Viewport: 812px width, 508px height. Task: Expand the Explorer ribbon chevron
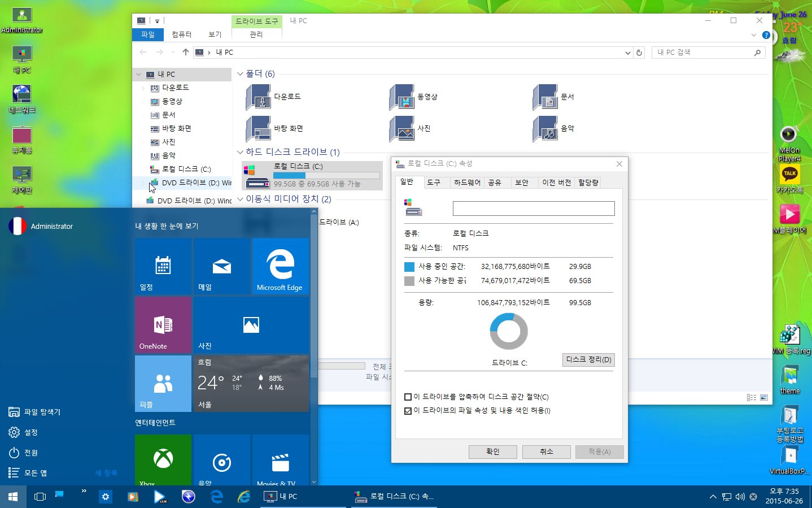[753, 35]
